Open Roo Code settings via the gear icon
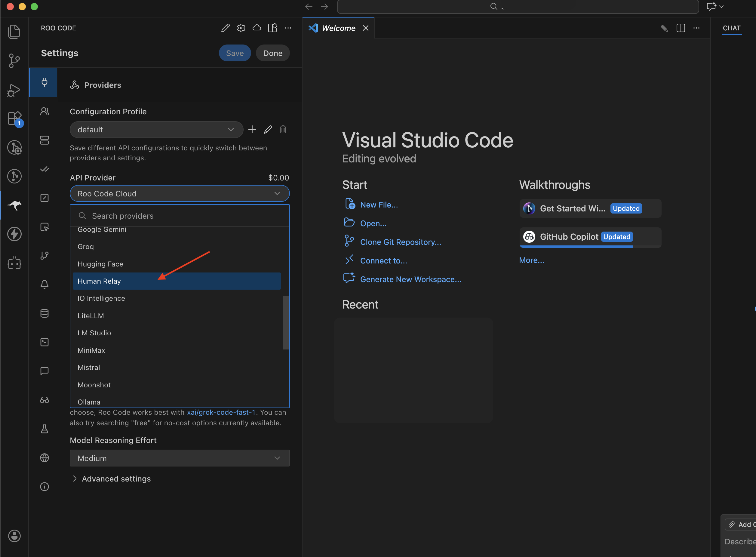The width and height of the screenshot is (756, 557). [241, 28]
